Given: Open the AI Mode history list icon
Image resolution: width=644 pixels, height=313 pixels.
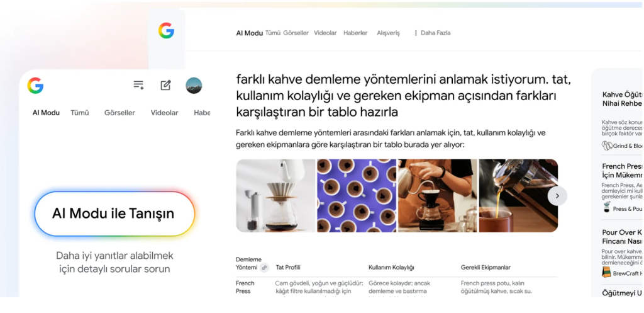Looking at the screenshot, I should pos(138,85).
